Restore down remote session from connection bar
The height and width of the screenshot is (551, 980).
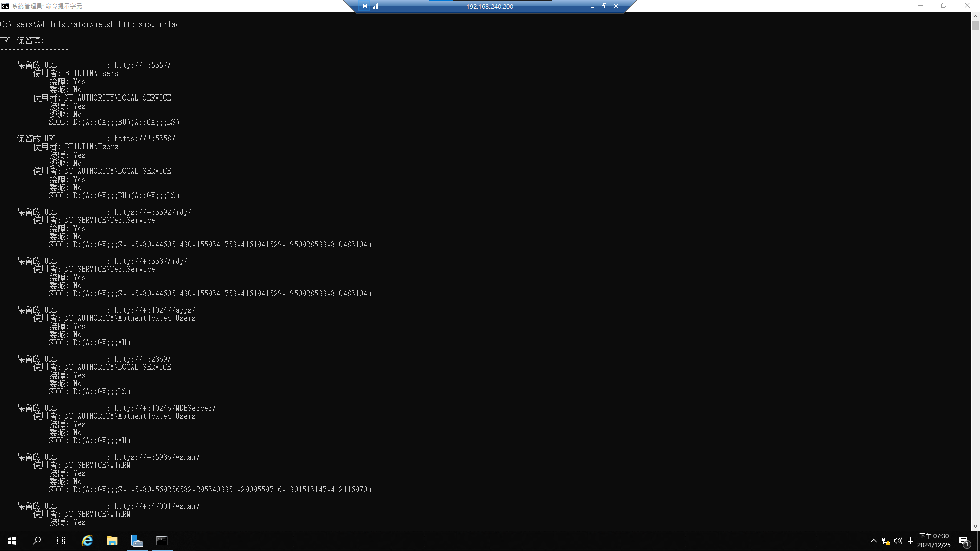point(604,6)
